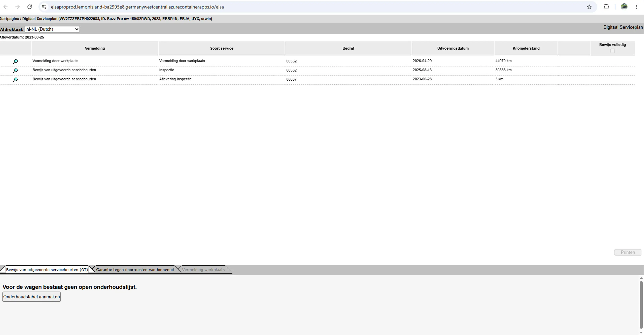Screen dimensions: 644x336
Task: Select Bewijs van uitgevoerde servicebeurten (OT) tab
Action: 47,270
